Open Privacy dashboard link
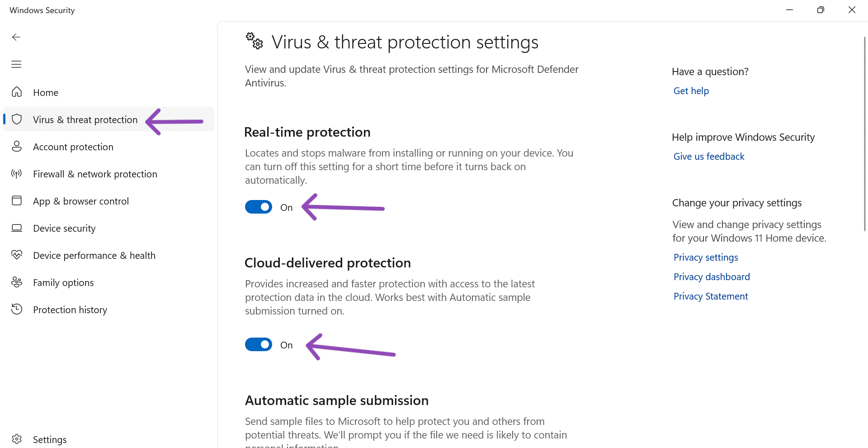The image size is (868, 448). [x=711, y=277]
